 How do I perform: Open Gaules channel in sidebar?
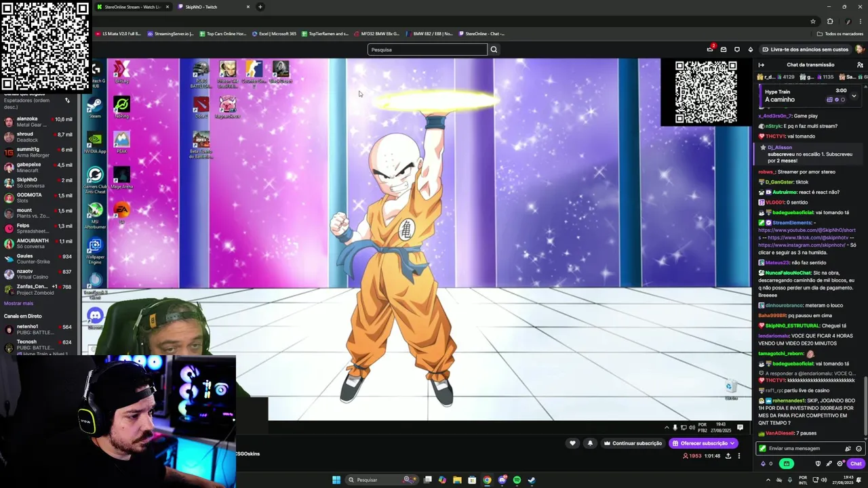(39, 259)
